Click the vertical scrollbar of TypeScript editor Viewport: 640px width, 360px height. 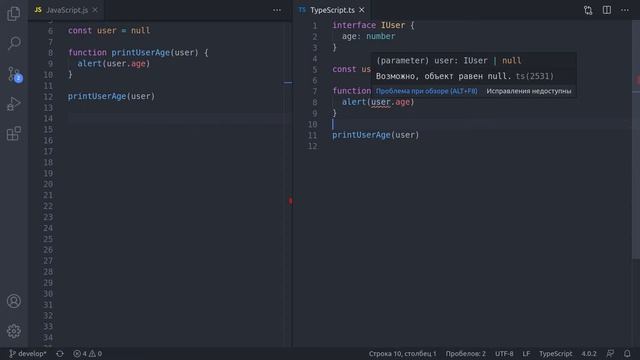(x=636, y=139)
